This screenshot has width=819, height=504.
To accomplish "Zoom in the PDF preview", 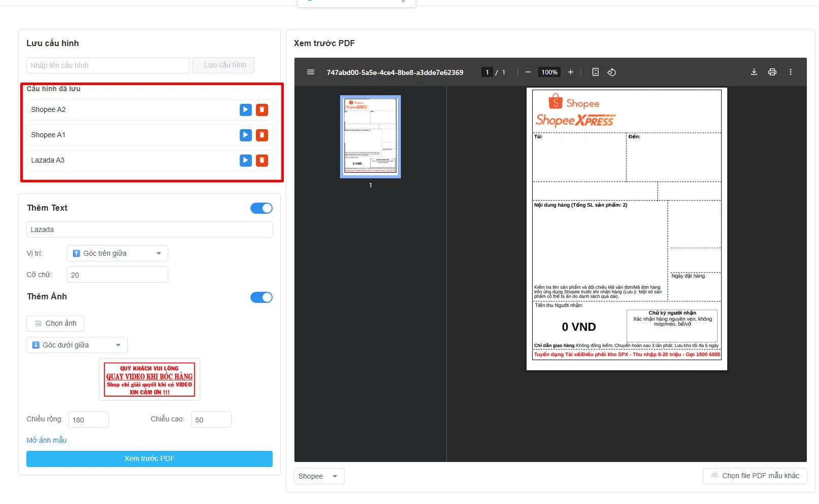I will click(x=571, y=72).
